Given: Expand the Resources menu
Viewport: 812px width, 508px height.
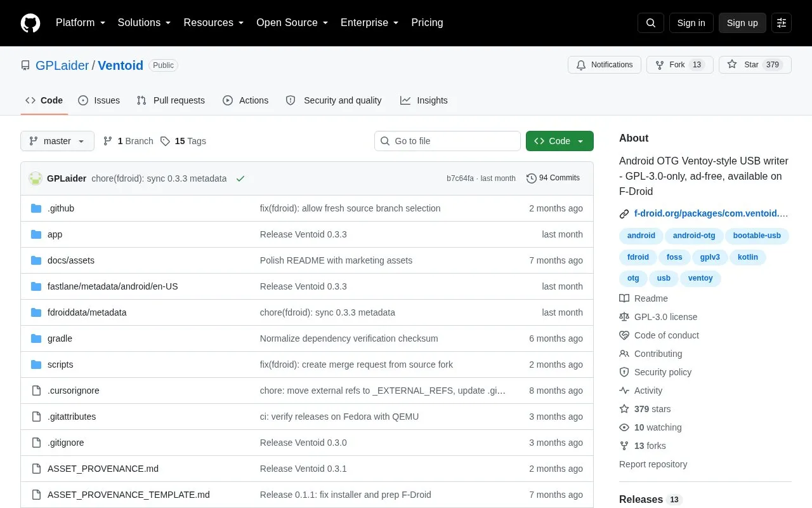Looking at the screenshot, I should (x=214, y=23).
